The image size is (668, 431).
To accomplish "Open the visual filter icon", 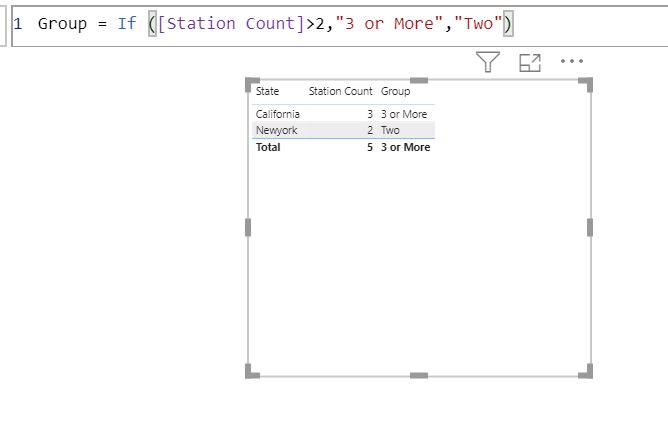I will tap(488, 62).
